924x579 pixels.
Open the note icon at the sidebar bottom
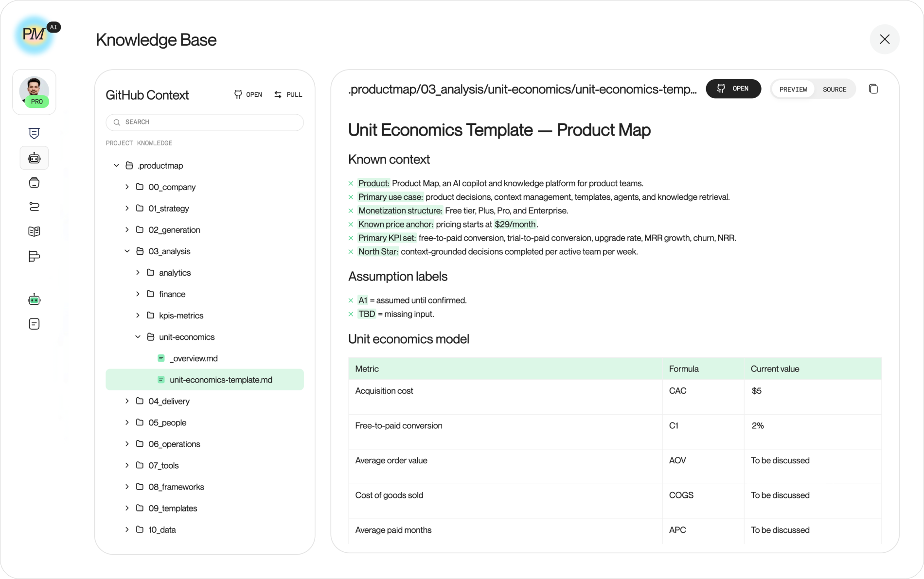tap(34, 324)
